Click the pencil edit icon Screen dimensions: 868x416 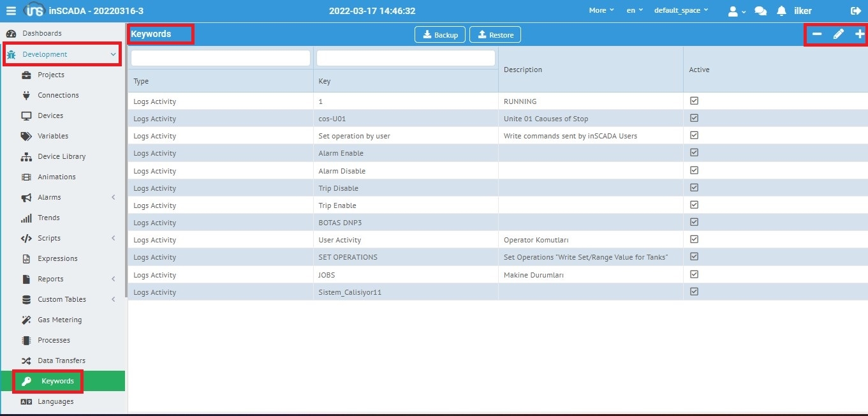pyautogui.click(x=838, y=34)
